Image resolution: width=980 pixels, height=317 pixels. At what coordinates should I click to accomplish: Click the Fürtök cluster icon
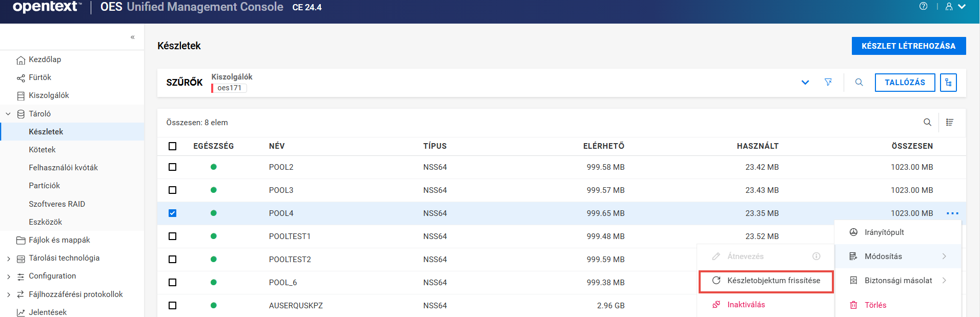tap(21, 78)
